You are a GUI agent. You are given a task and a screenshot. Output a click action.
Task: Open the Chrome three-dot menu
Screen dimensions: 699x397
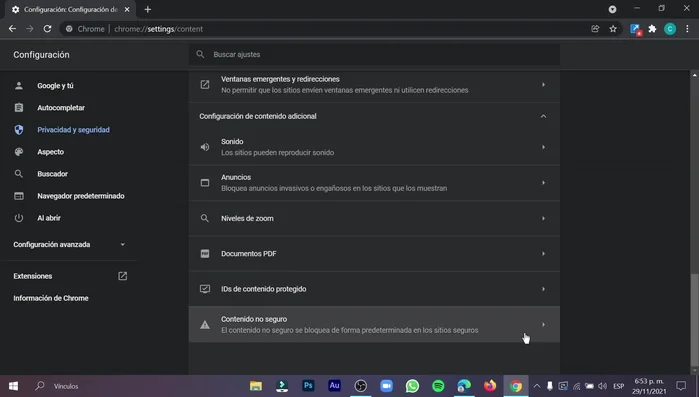pos(687,29)
